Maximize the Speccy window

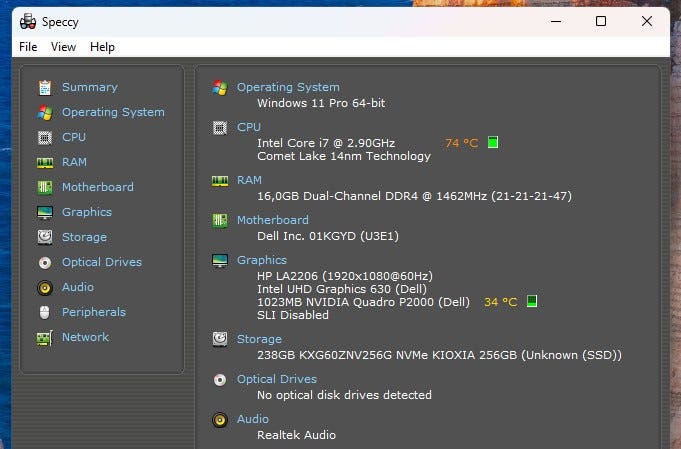coord(601,21)
